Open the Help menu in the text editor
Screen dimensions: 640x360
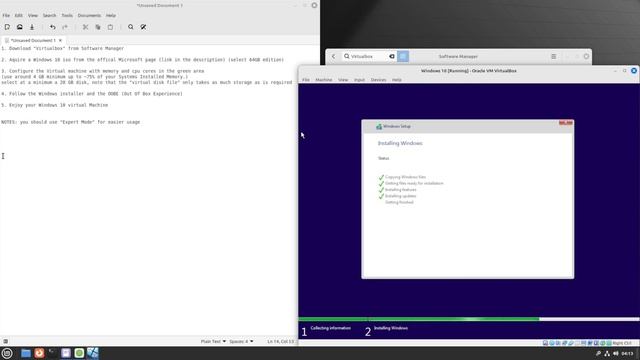(x=111, y=16)
